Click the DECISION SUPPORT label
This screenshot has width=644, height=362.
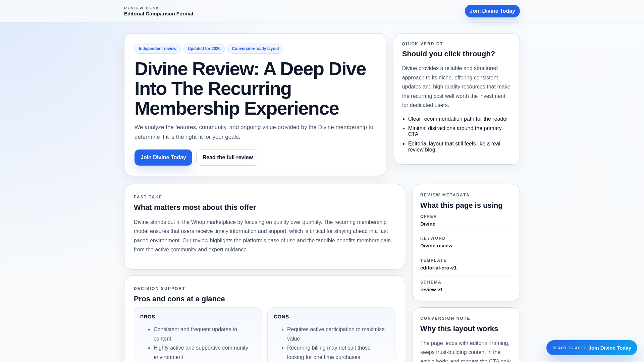pos(159,289)
